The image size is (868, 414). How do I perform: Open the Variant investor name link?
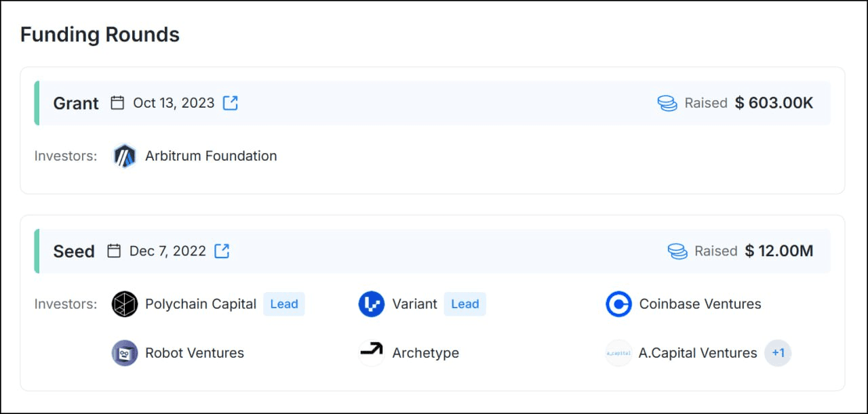415,304
